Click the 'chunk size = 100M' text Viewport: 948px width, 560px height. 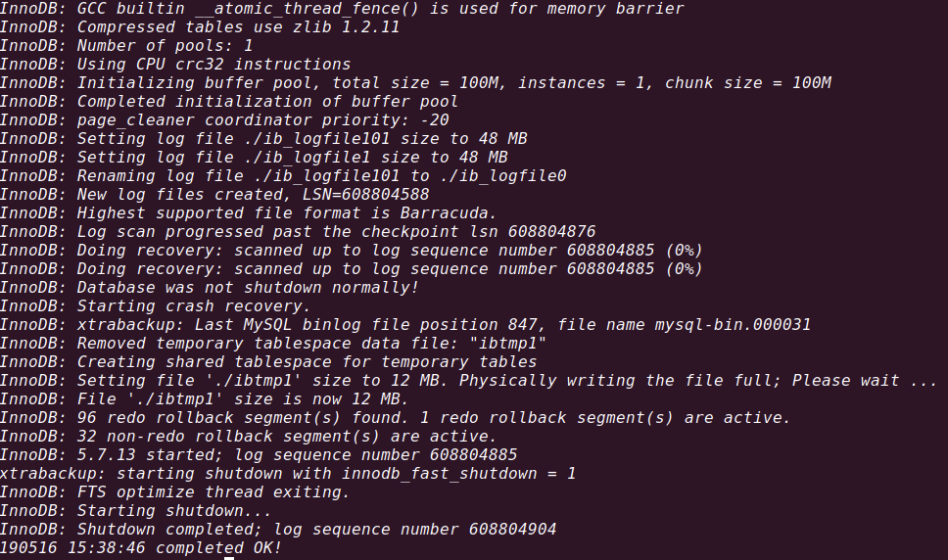point(747,83)
